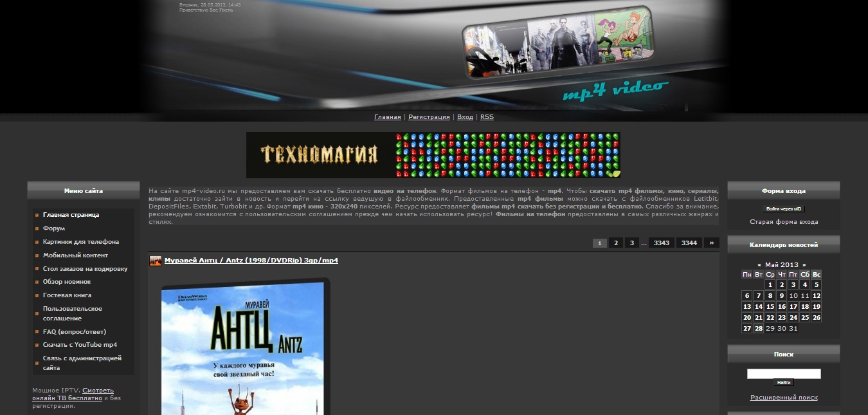This screenshot has height=415, width=868.
Task: Open the Главная link in top navigation
Action: (388, 117)
